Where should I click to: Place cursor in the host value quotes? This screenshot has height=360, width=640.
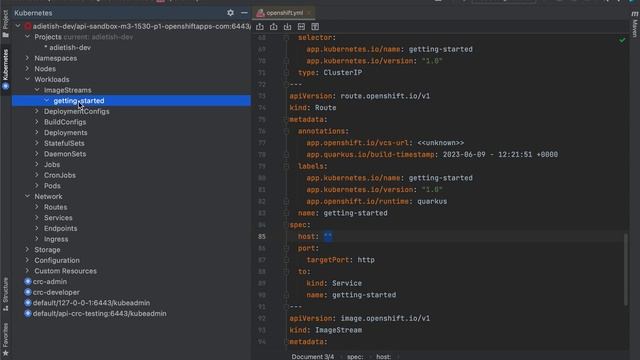point(328,236)
